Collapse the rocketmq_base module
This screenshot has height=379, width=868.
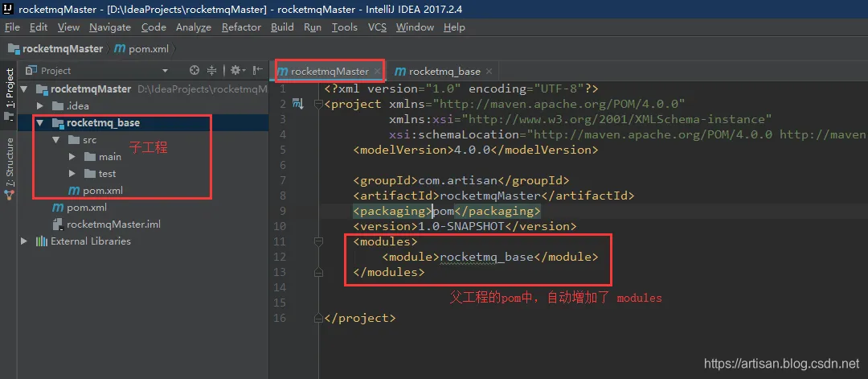(40, 123)
